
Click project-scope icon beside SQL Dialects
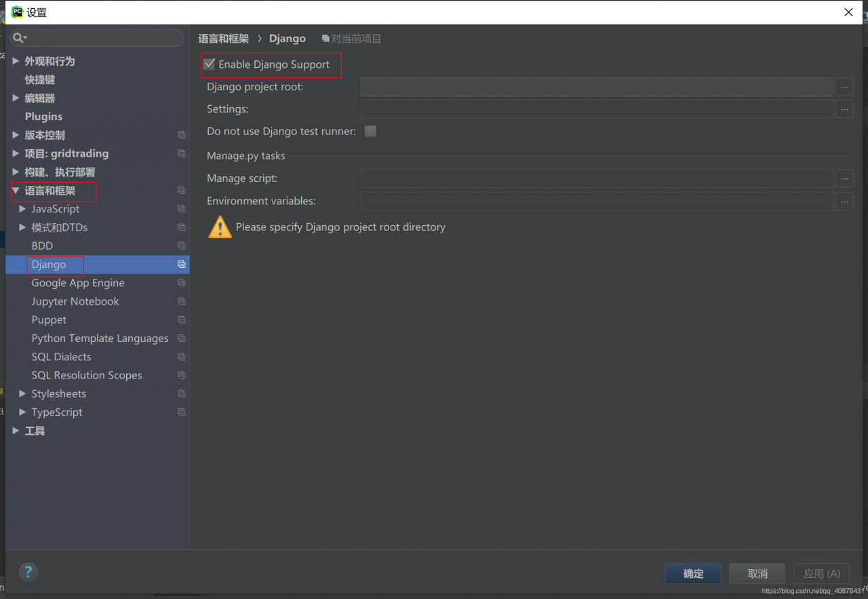click(181, 357)
